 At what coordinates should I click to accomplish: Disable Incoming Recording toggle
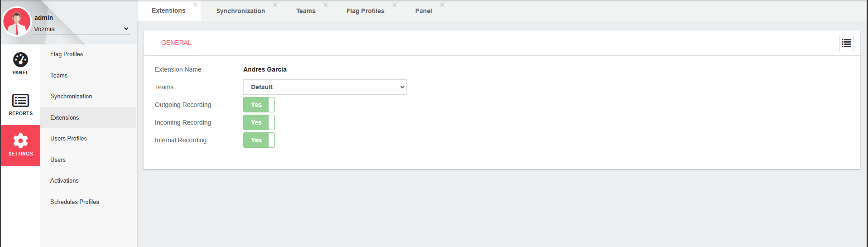259,122
